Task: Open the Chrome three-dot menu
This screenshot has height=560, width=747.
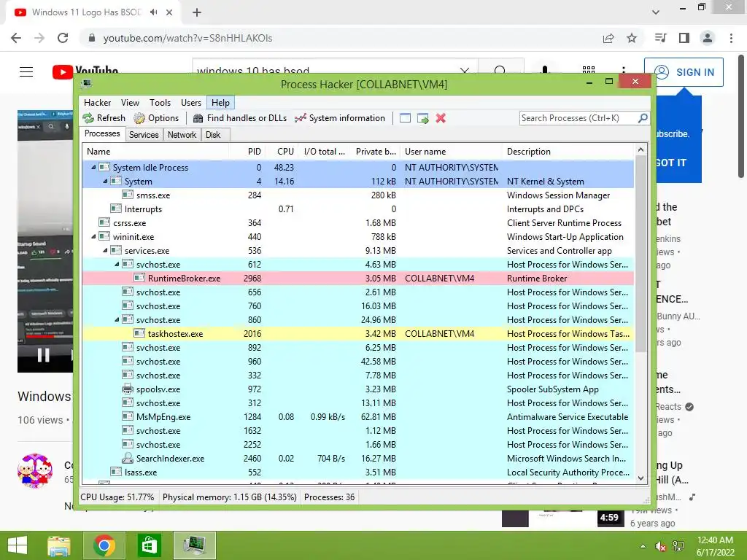Action: (x=731, y=38)
